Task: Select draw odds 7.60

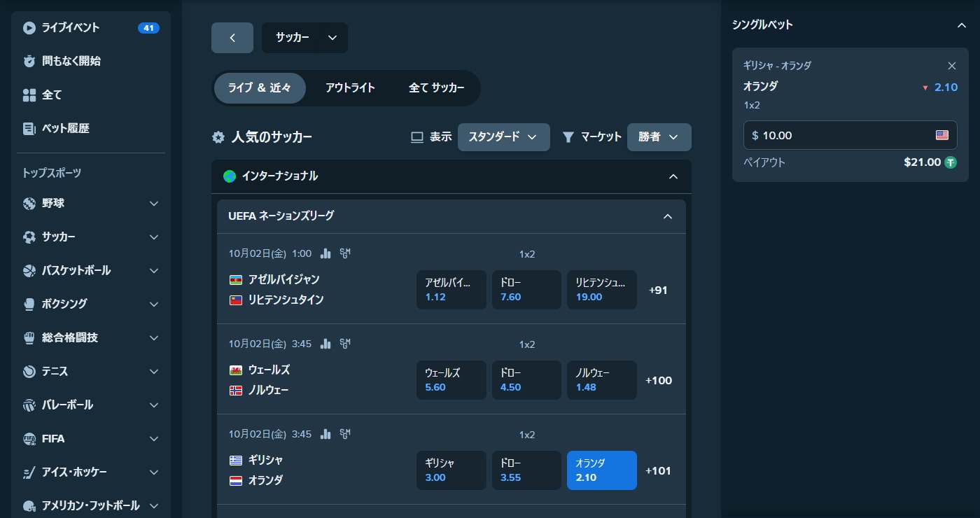Action: pos(526,290)
